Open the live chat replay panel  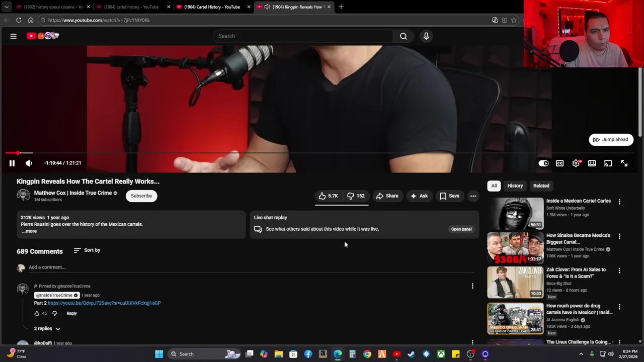coord(461,229)
